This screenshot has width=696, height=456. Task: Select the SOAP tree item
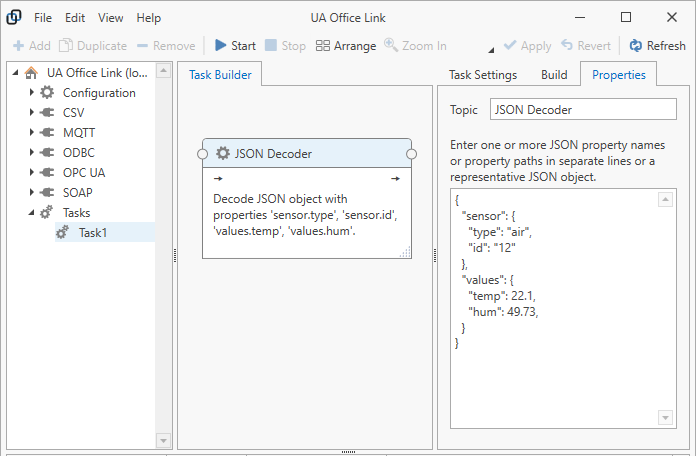pos(78,193)
